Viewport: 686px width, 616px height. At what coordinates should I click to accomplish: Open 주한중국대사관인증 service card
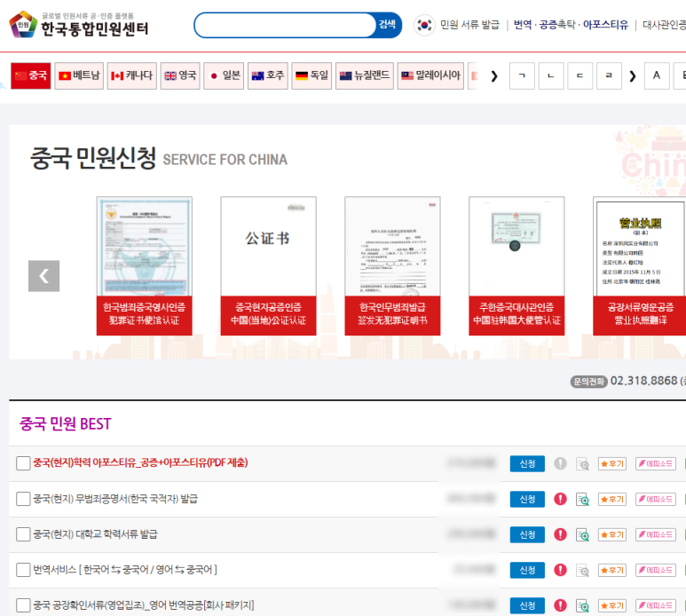tap(516, 266)
